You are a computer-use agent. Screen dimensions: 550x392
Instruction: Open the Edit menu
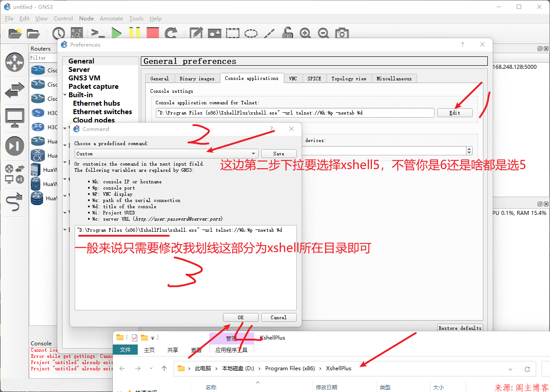coord(24,19)
